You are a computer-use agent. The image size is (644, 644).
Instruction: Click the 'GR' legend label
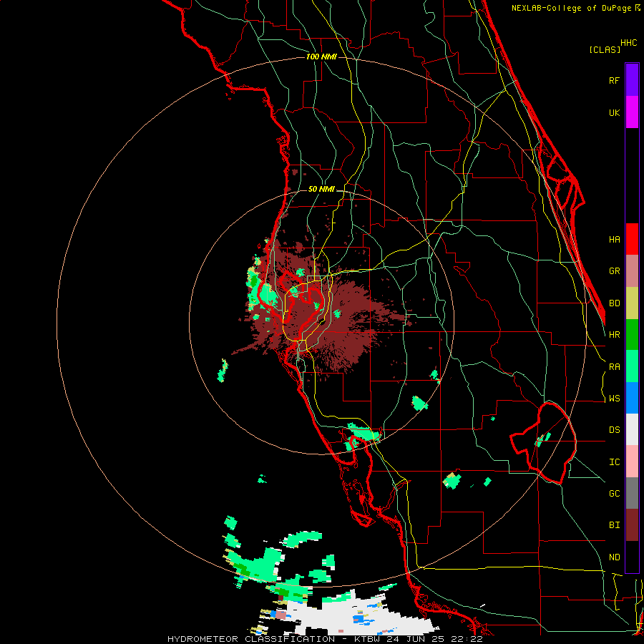[614, 271]
